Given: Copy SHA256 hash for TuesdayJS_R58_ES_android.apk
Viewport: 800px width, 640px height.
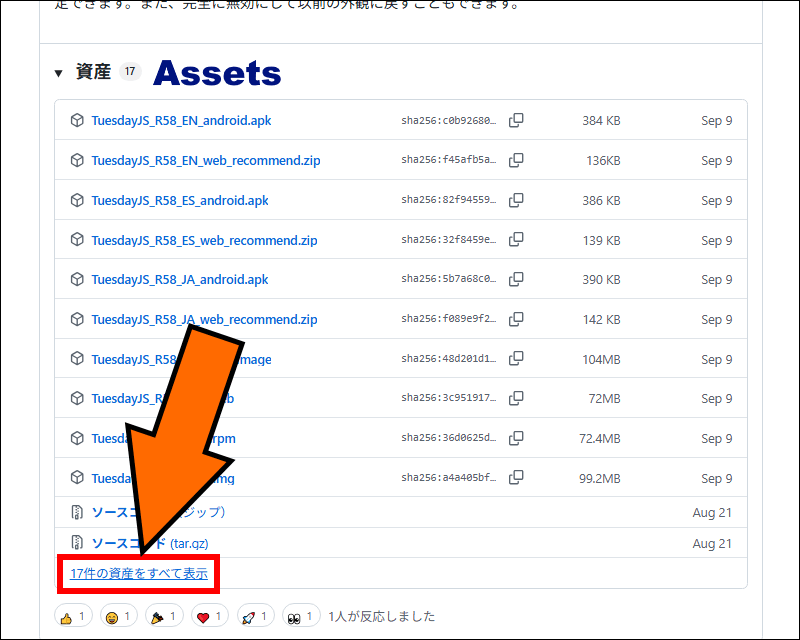Looking at the screenshot, I should click(516, 200).
